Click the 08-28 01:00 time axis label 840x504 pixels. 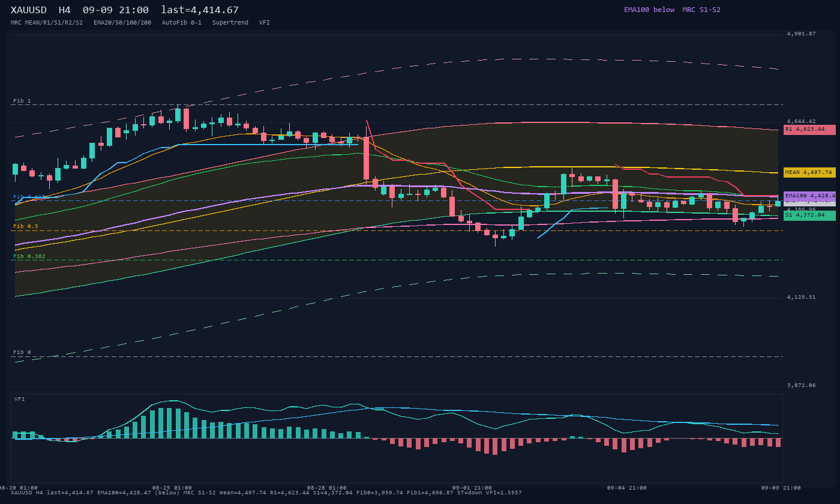click(x=327, y=488)
